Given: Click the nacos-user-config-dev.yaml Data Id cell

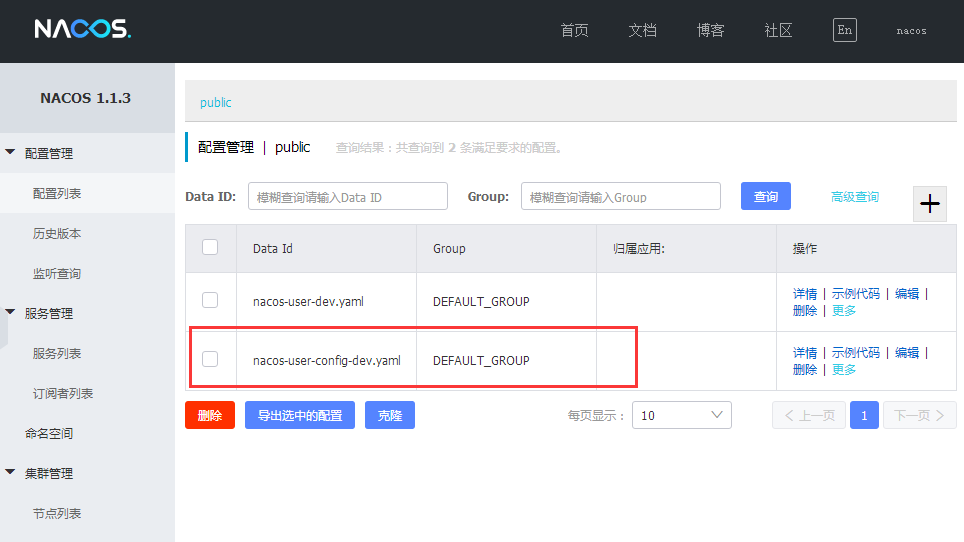Looking at the screenshot, I should pyautogui.click(x=326, y=361).
